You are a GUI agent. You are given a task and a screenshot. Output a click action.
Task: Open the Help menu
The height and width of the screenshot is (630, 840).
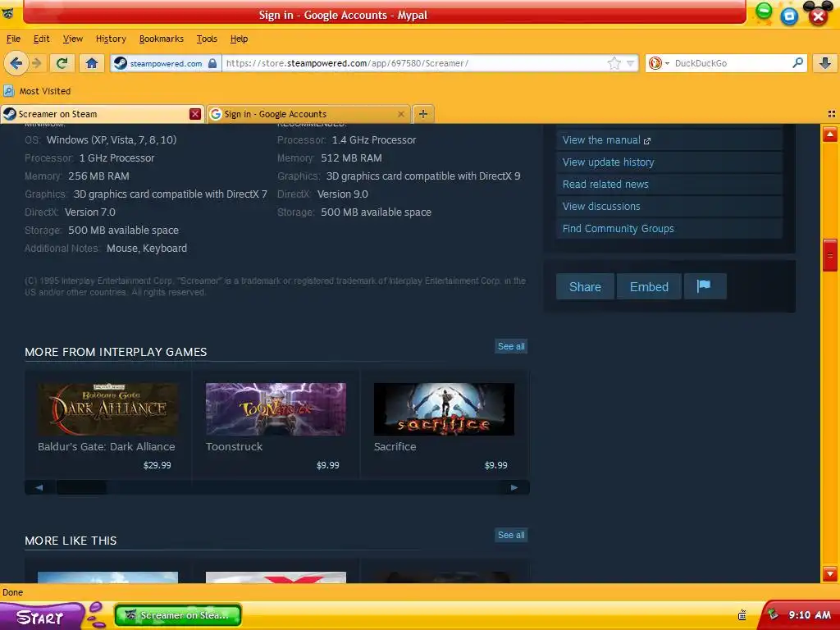[239, 39]
